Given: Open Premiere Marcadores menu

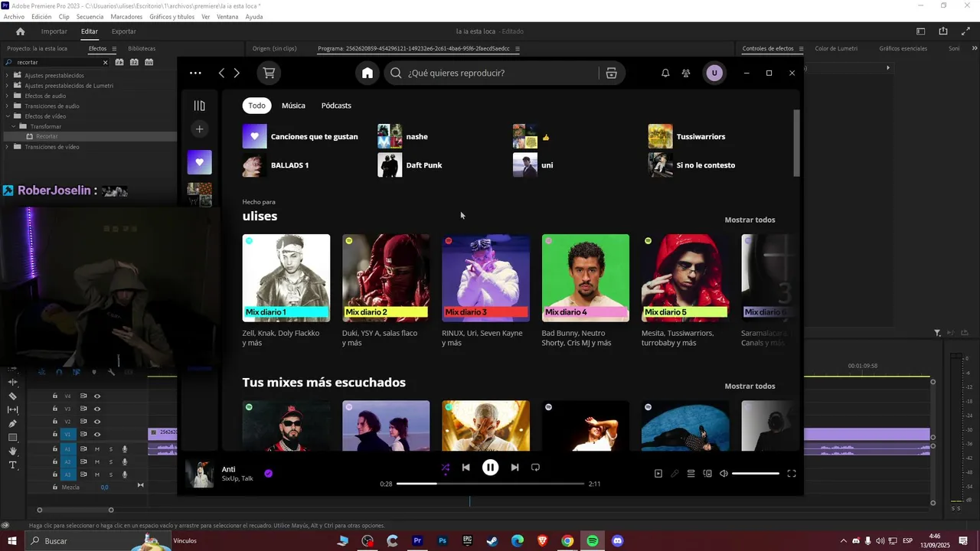Looking at the screenshot, I should click(x=126, y=16).
